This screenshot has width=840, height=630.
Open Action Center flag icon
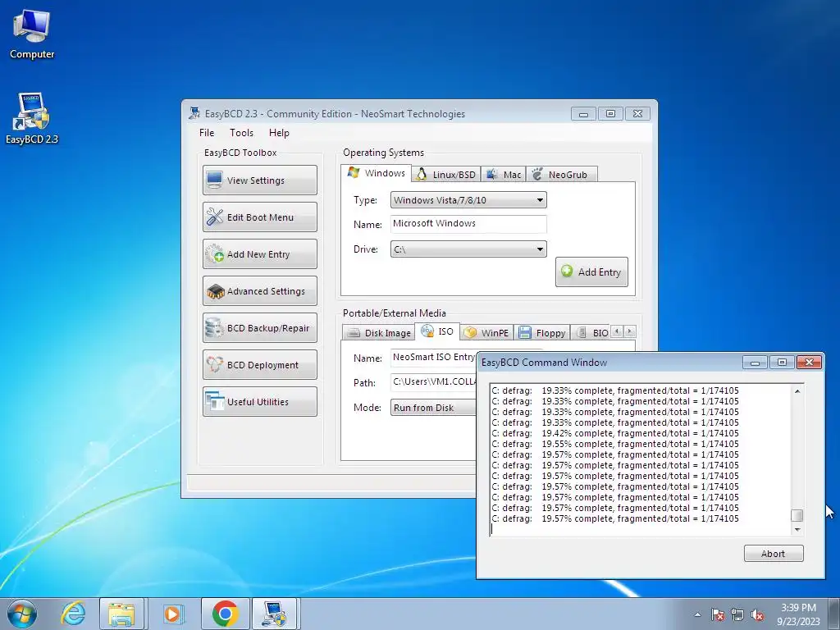click(x=718, y=614)
